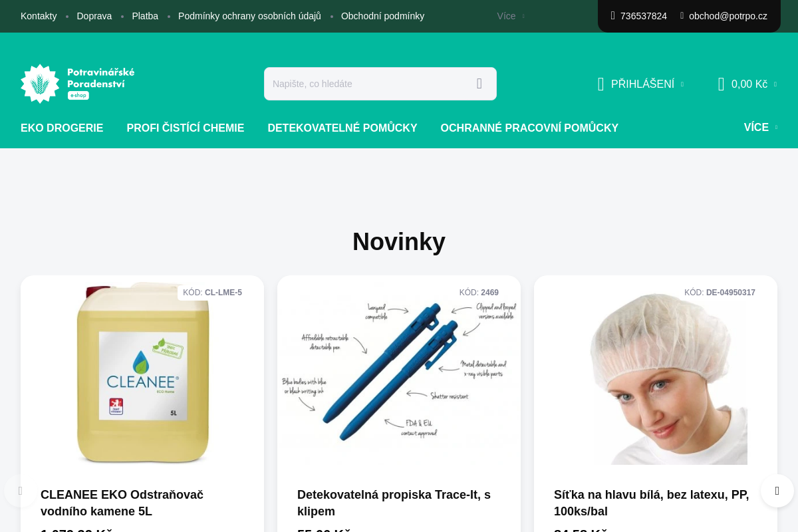Select OCHRANNÉ PRACOVNÍ POMŮCKY category

529,128
